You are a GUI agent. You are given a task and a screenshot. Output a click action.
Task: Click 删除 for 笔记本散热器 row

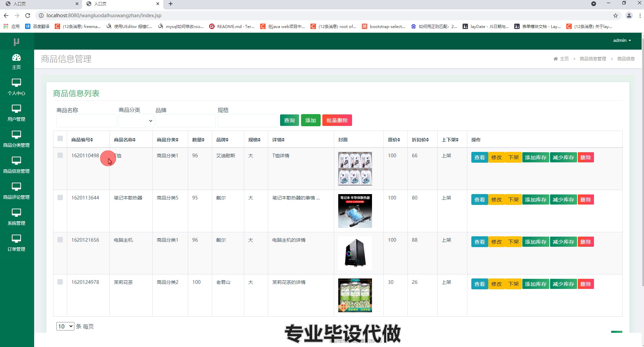click(586, 199)
